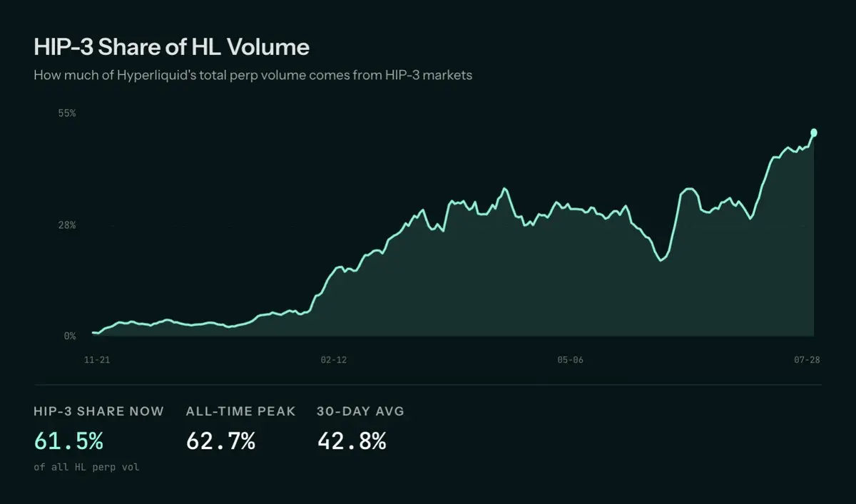Click the latest data point dot on chart
856x504 pixels.
coord(814,133)
